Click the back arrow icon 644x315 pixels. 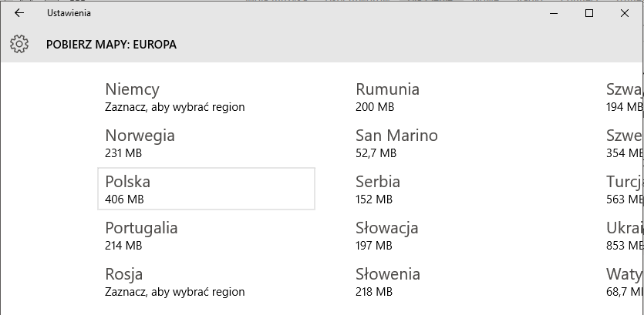[19, 13]
